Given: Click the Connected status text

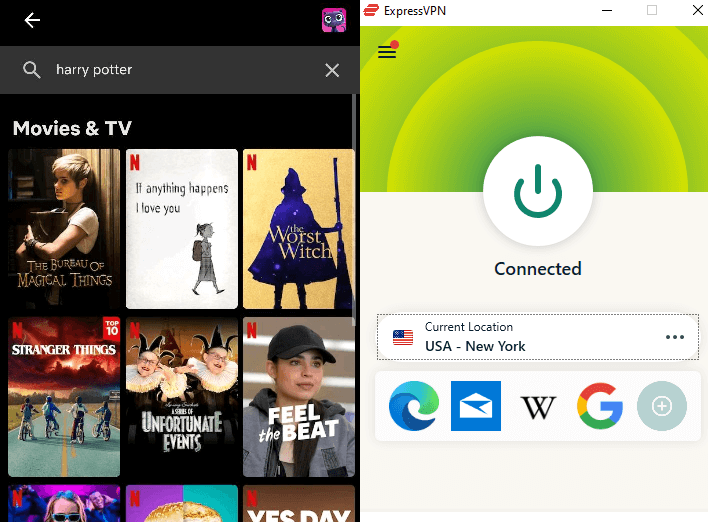Looking at the screenshot, I should (538, 269).
